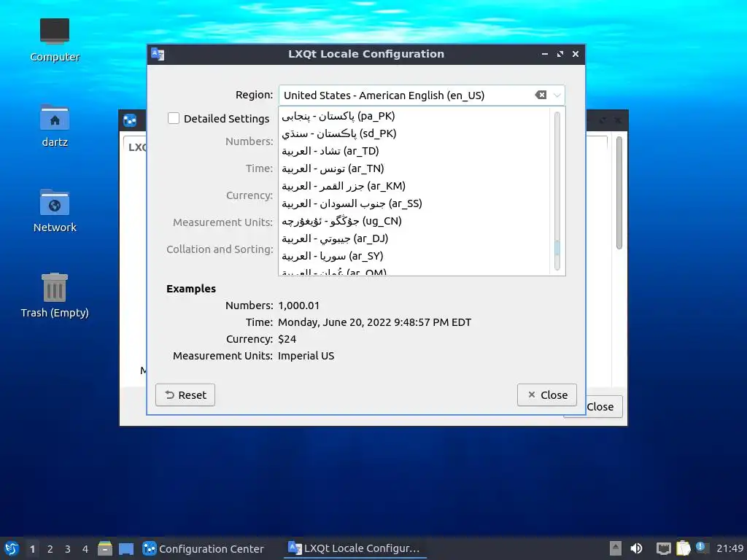
Task: Click the Configuration Center window title icon
Action: pos(130,120)
